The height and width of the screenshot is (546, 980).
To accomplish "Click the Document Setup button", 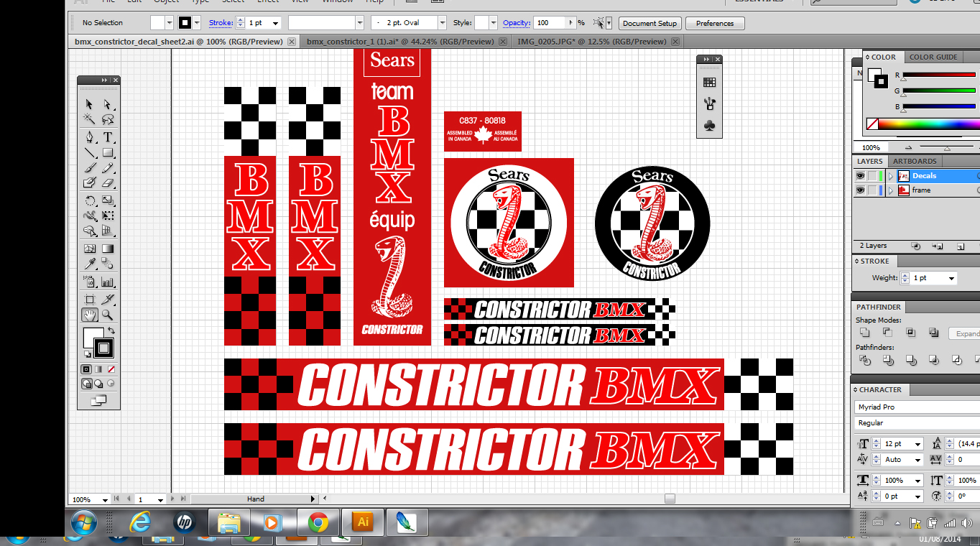I will [650, 23].
